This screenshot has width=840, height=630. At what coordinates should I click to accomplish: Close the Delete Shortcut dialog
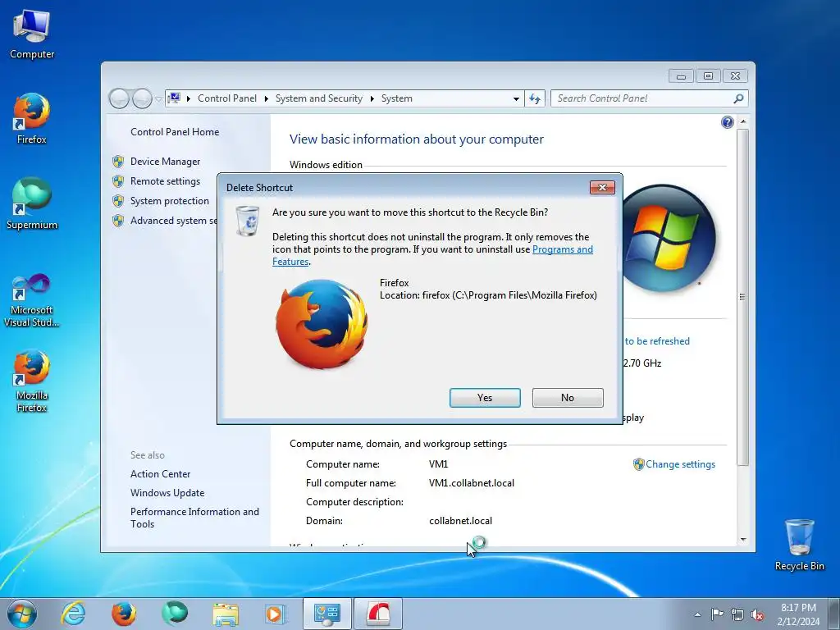point(602,187)
